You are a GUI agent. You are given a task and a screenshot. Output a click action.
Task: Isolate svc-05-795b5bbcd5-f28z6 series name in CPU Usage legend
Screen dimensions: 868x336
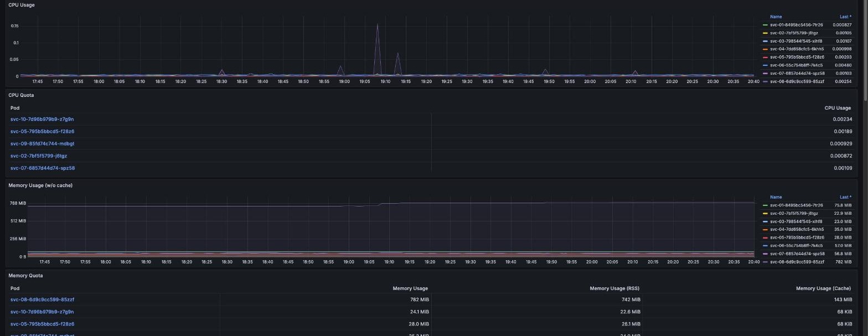click(797, 57)
